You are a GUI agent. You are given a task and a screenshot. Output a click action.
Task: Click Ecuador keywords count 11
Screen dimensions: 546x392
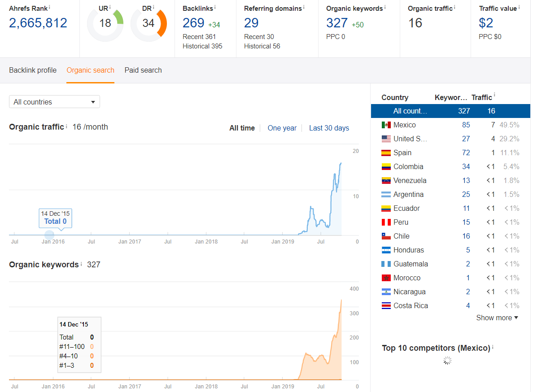click(466, 208)
